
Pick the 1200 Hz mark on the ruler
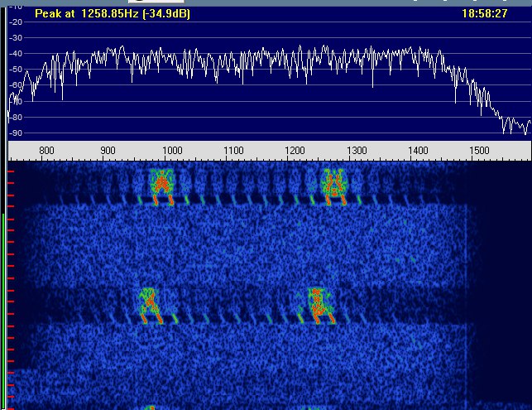point(295,150)
